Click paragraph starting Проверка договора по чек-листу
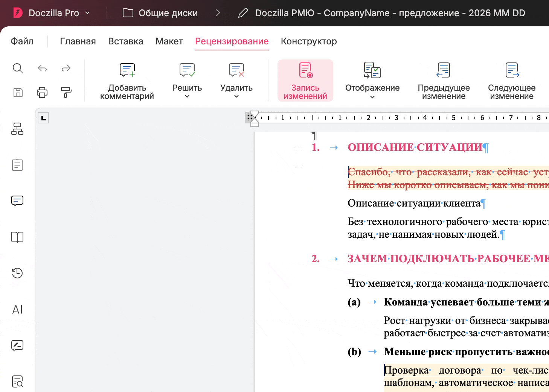This screenshot has width=549, height=392. click(467, 377)
